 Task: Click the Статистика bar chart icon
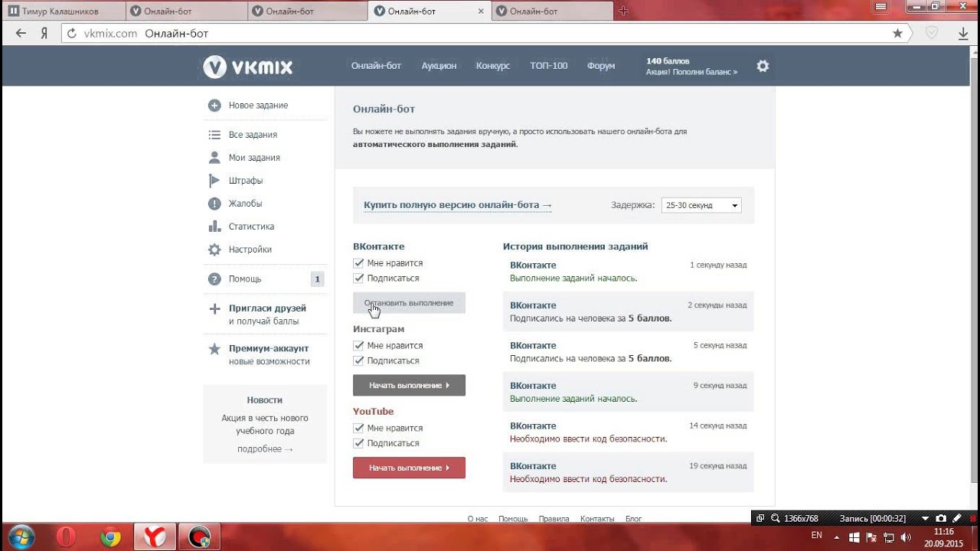(214, 227)
